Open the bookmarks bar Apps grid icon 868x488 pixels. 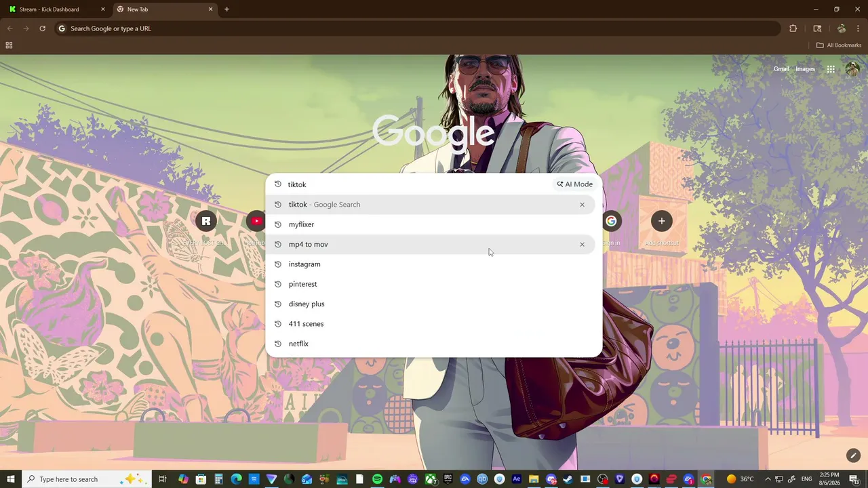[x=9, y=45]
